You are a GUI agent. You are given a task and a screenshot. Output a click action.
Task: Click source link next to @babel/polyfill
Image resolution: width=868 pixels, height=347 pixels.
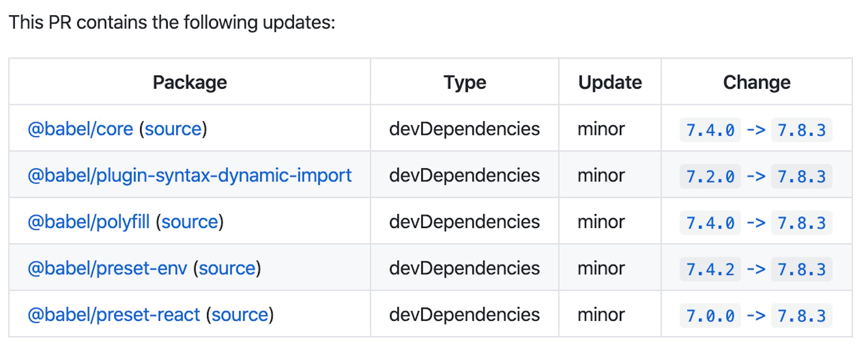tap(190, 222)
